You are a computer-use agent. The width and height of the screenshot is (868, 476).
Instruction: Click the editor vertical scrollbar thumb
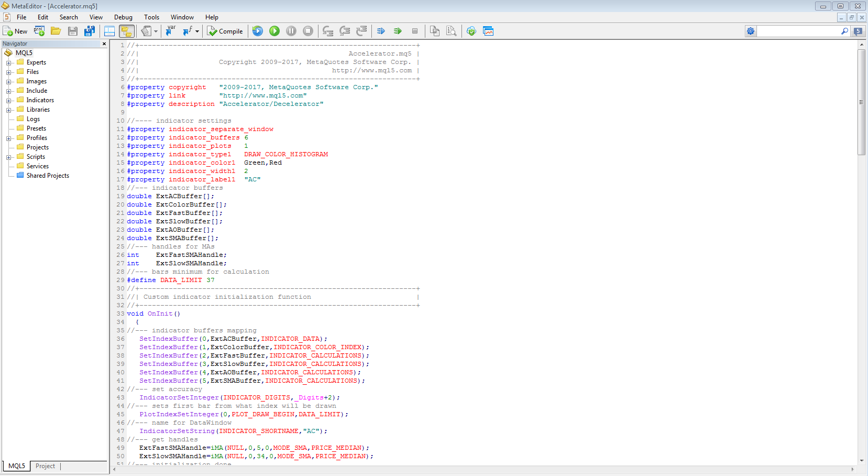coord(861,102)
